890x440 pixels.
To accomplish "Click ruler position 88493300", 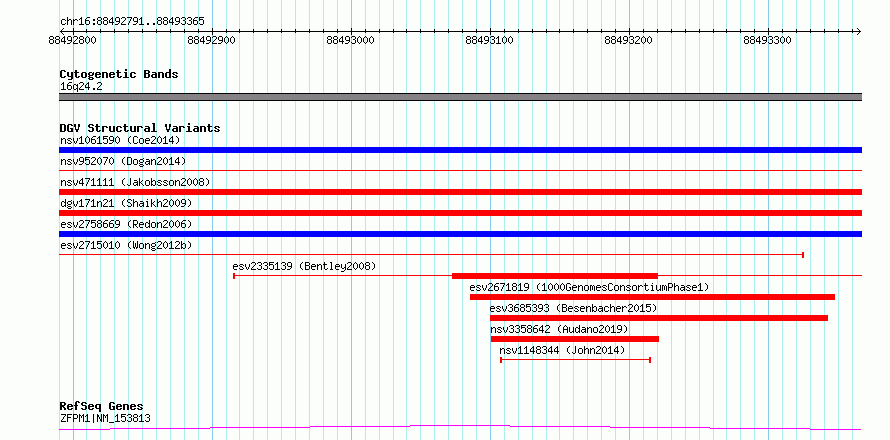I will click(768, 41).
